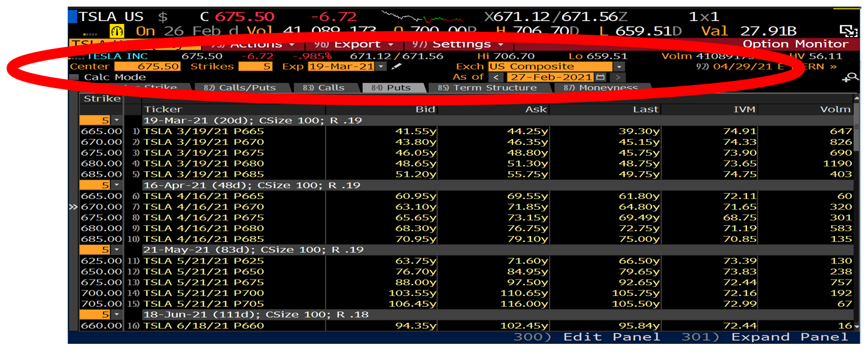Go to previous As of date arrow

(495, 77)
